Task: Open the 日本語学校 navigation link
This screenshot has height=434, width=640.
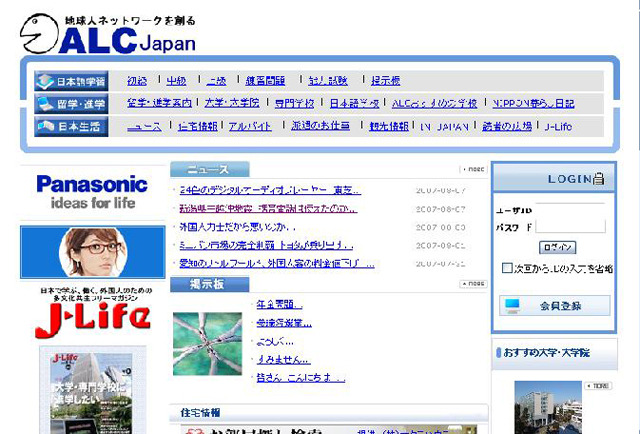Action: click(x=354, y=103)
